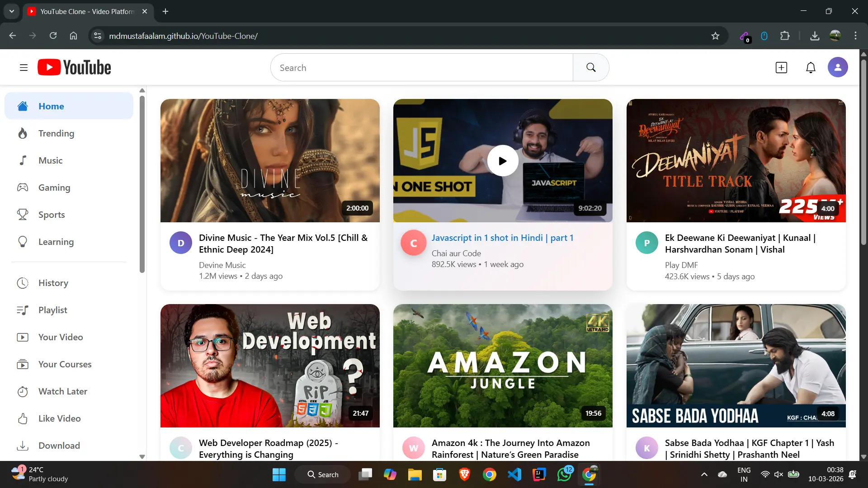Open the browser three-dot menu
This screenshot has width=868, height=488.
tap(856, 36)
